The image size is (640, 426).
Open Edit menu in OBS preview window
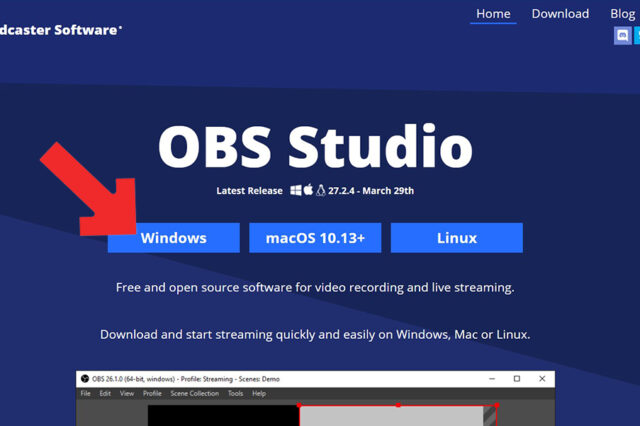105,393
